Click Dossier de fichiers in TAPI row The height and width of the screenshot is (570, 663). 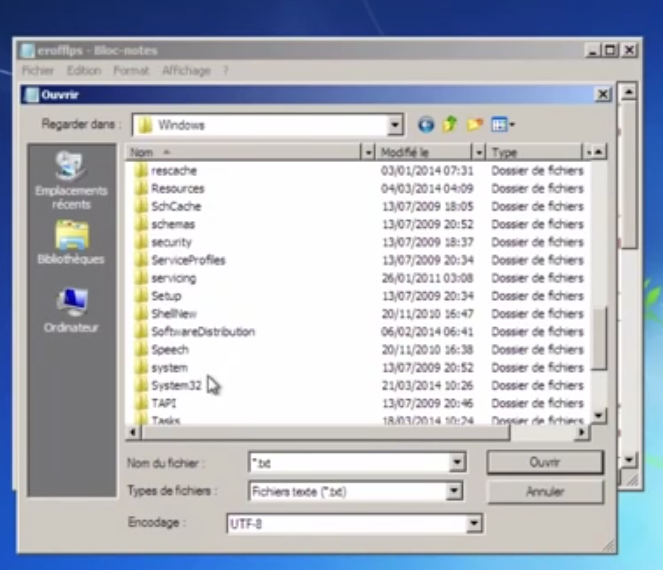(537, 403)
